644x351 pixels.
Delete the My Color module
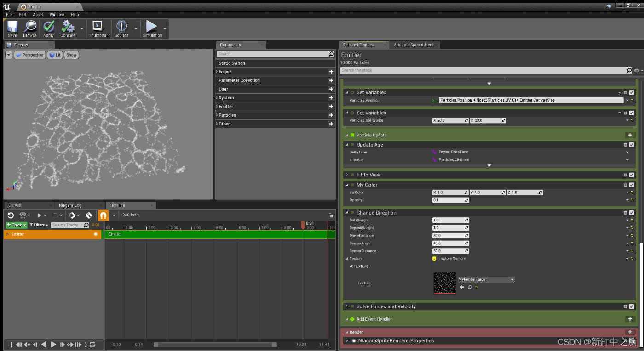click(x=625, y=185)
